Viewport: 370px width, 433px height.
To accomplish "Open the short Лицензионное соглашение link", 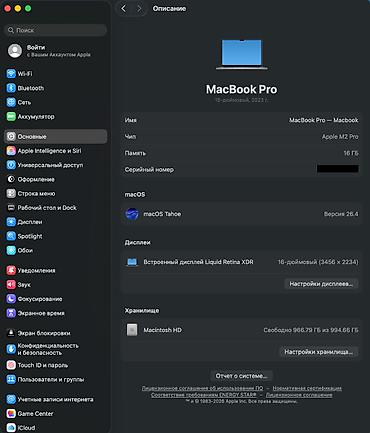I will coord(299,395).
